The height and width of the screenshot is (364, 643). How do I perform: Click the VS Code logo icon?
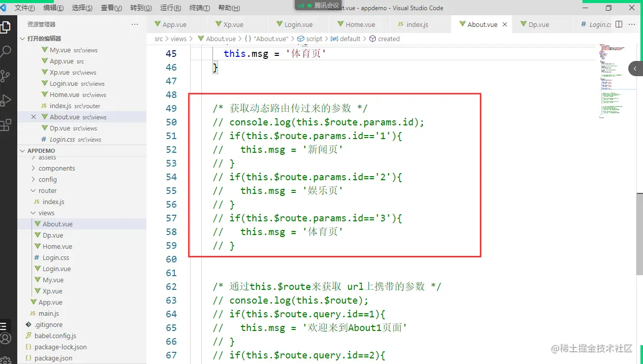pos(3,8)
